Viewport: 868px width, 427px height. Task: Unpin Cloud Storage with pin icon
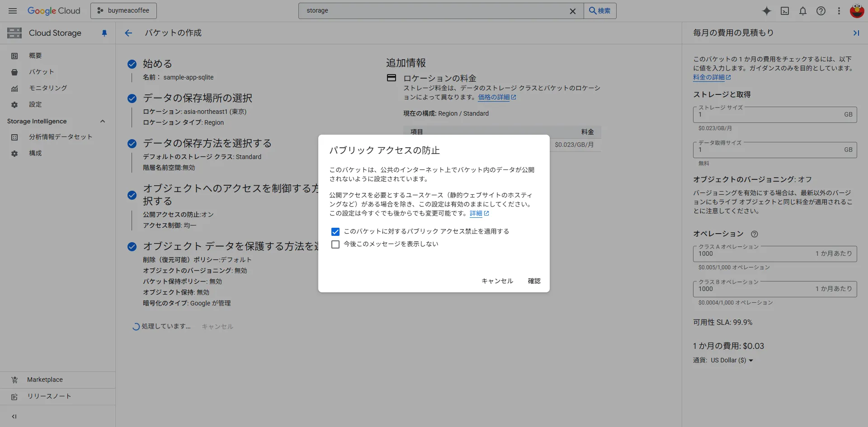click(104, 33)
